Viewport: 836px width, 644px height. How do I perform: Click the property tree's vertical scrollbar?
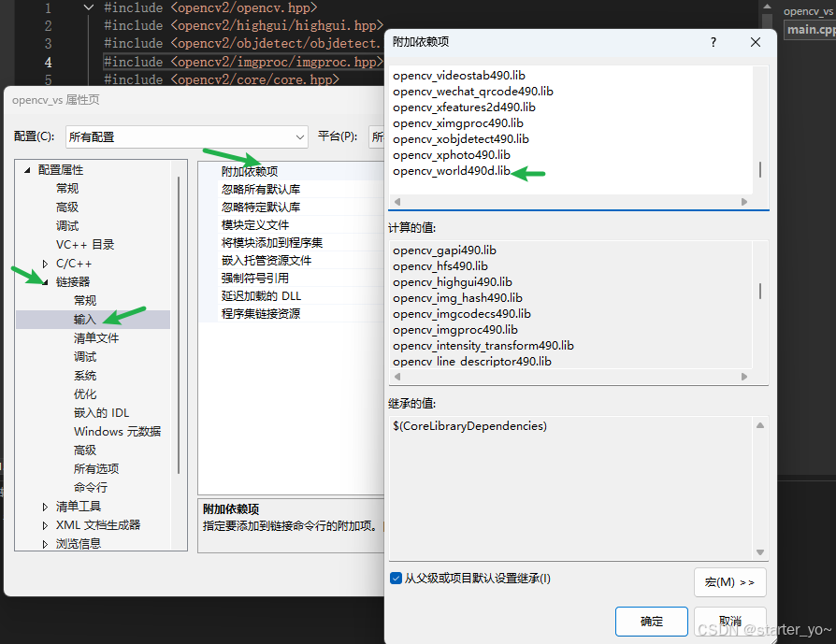(x=178, y=325)
